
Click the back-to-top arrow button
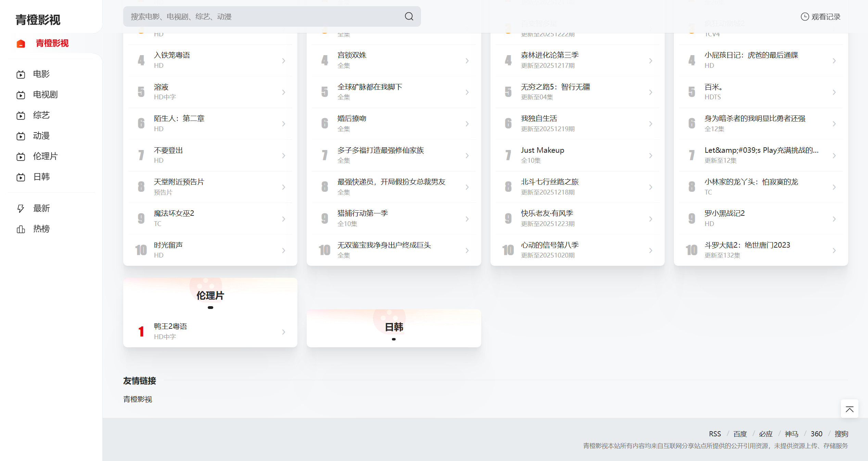[850, 409]
